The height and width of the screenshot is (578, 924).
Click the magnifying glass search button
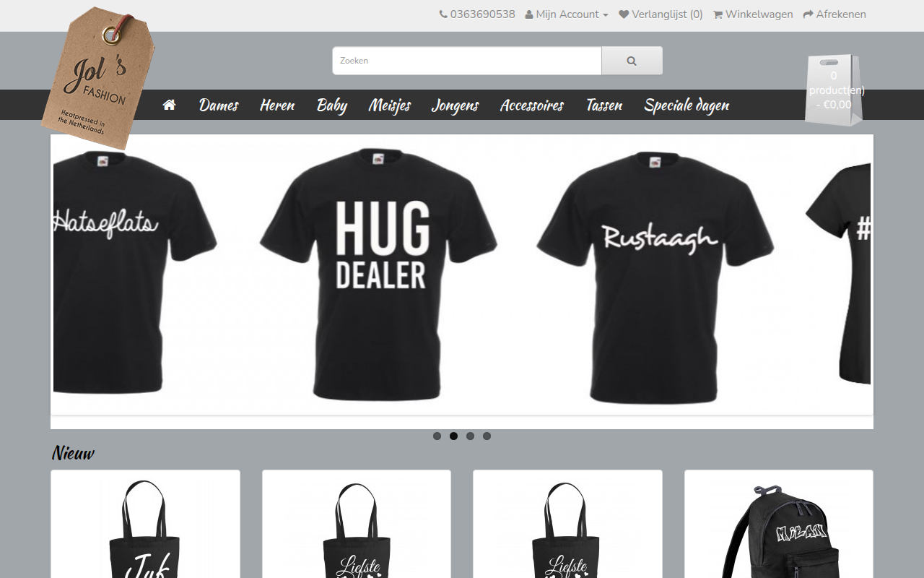pyautogui.click(x=632, y=61)
